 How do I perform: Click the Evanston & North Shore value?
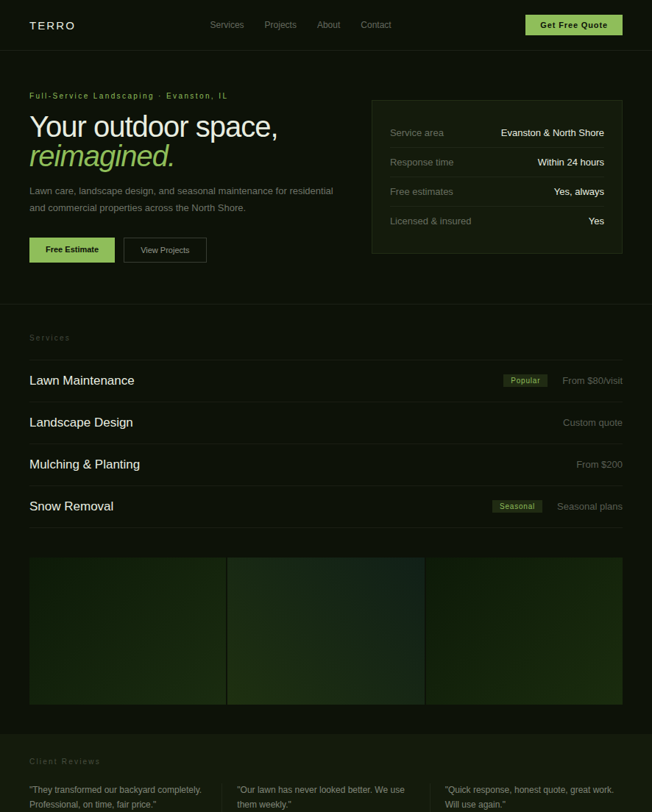coord(552,133)
